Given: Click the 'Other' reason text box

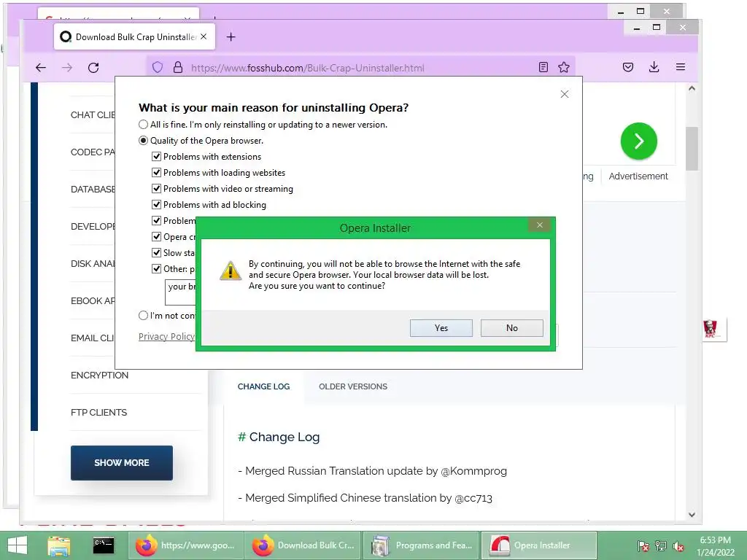Looking at the screenshot, I should (181, 292).
